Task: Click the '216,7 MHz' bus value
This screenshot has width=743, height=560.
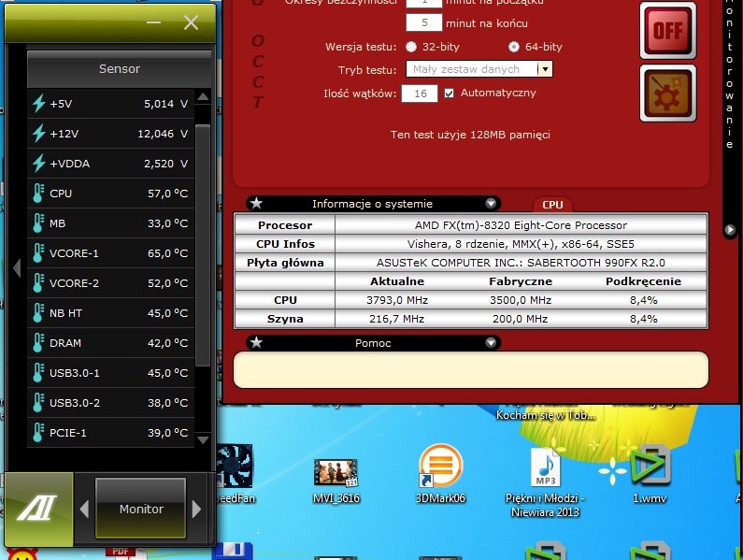Action: (396, 319)
